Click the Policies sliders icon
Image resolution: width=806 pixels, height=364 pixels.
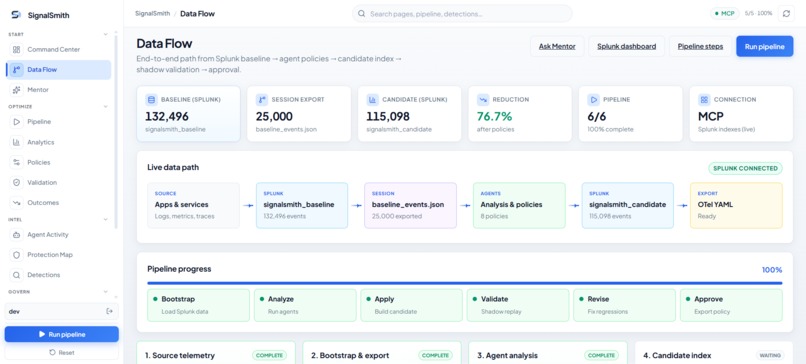pos(16,162)
